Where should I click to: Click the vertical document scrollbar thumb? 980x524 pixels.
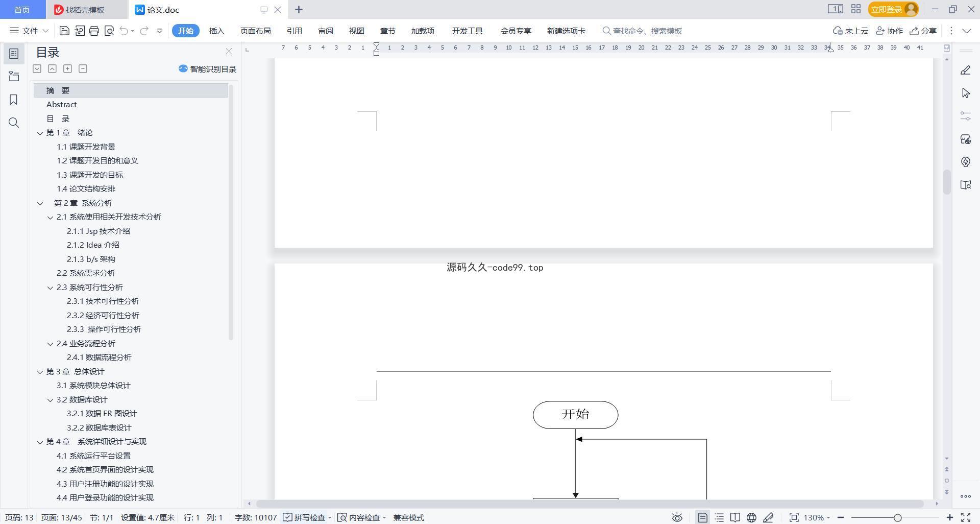[x=947, y=181]
